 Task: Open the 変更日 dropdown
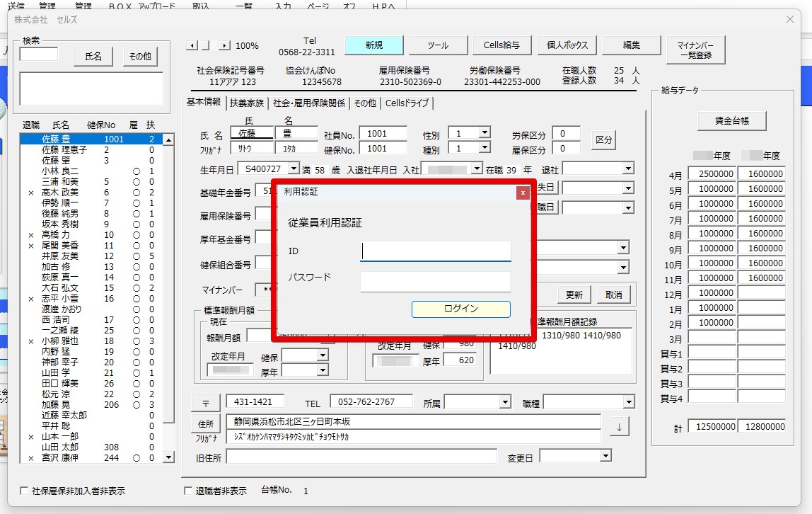[x=605, y=456]
